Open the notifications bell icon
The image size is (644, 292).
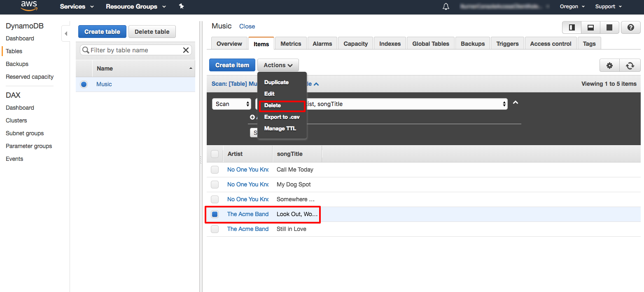[x=446, y=7]
